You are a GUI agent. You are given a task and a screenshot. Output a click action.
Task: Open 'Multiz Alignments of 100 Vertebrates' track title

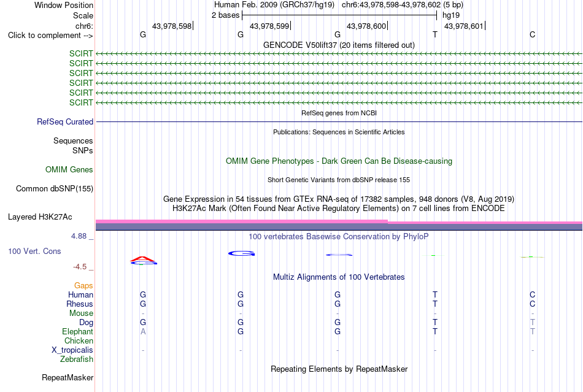339,277
